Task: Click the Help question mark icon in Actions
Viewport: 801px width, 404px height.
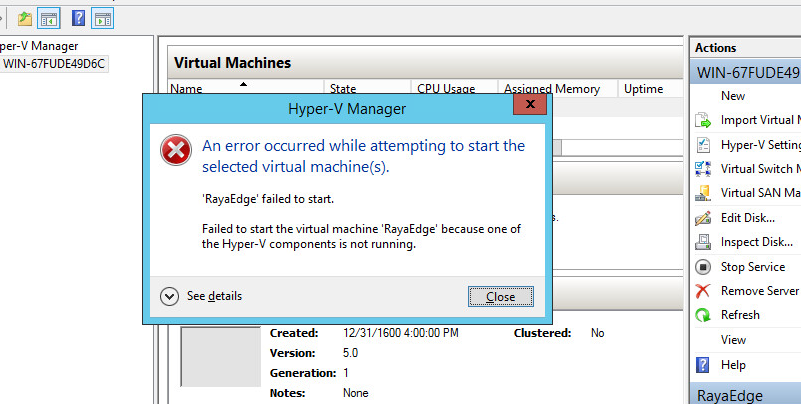Action: (x=703, y=365)
